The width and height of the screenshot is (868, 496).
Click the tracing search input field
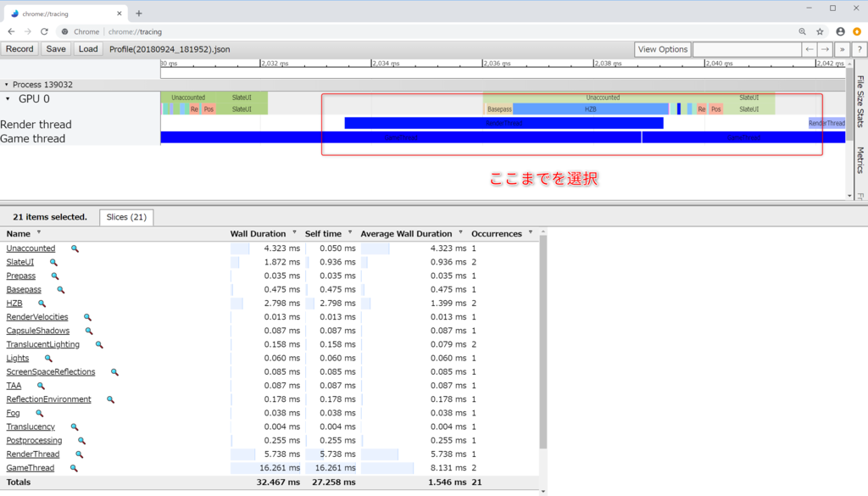tap(747, 49)
